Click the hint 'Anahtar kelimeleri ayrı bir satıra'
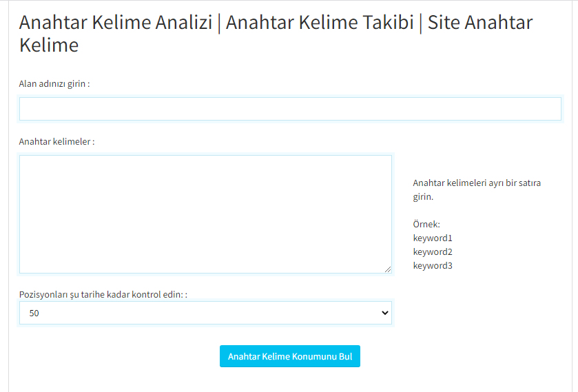578x392 pixels. tap(477, 183)
